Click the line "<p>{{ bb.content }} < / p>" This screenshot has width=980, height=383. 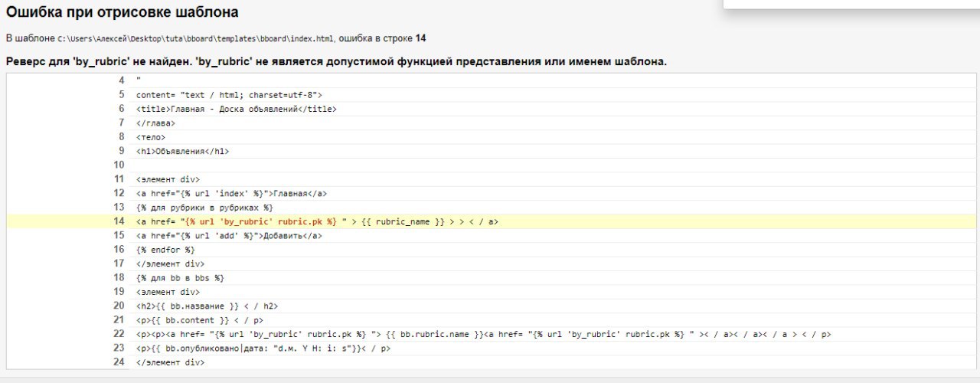199,319
